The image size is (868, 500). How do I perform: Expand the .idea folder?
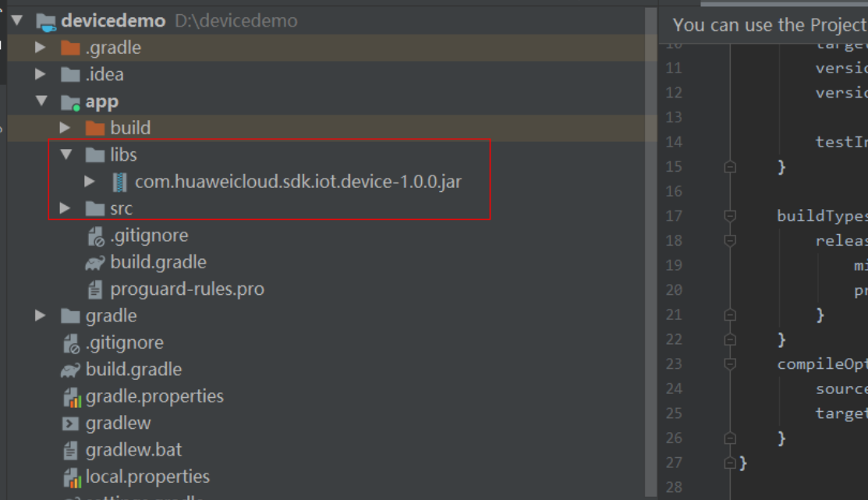41,74
